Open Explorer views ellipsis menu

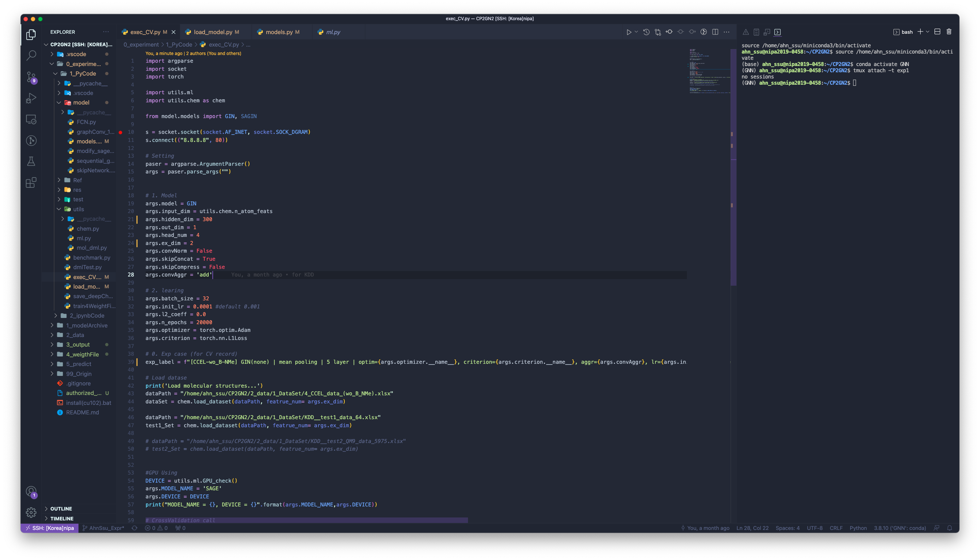[106, 32]
